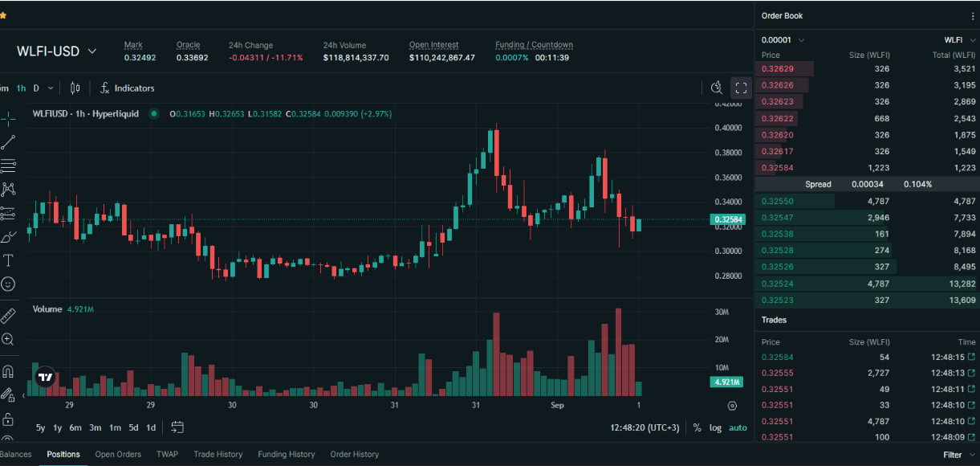Change the 0.00001 price grouping dropdown
This screenshot has height=466, width=980.
click(x=783, y=39)
